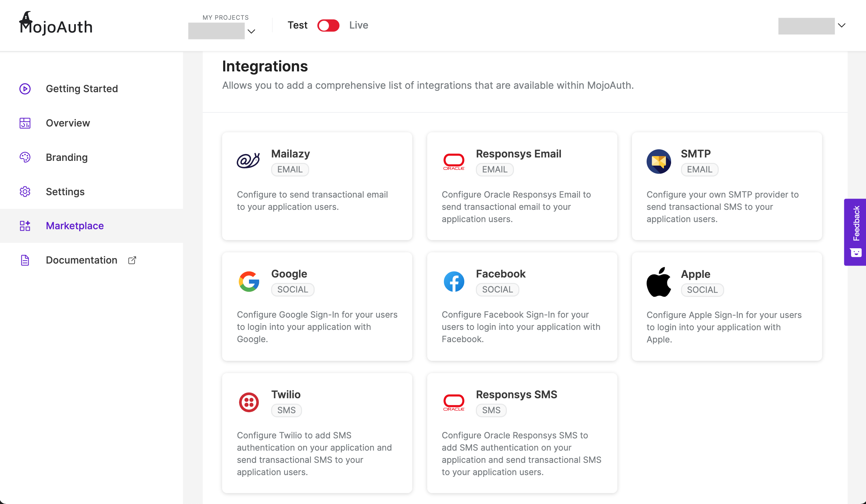Switch to Live mode label
The image size is (866, 504).
[x=359, y=26]
